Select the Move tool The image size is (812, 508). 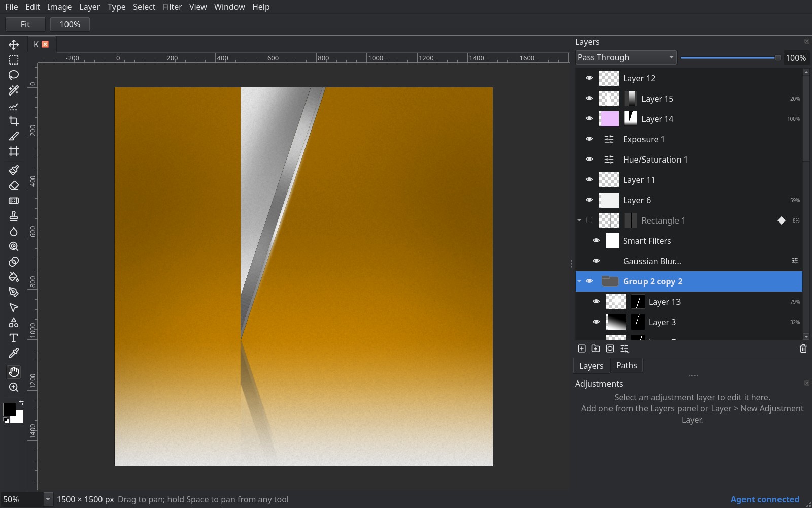click(14, 45)
